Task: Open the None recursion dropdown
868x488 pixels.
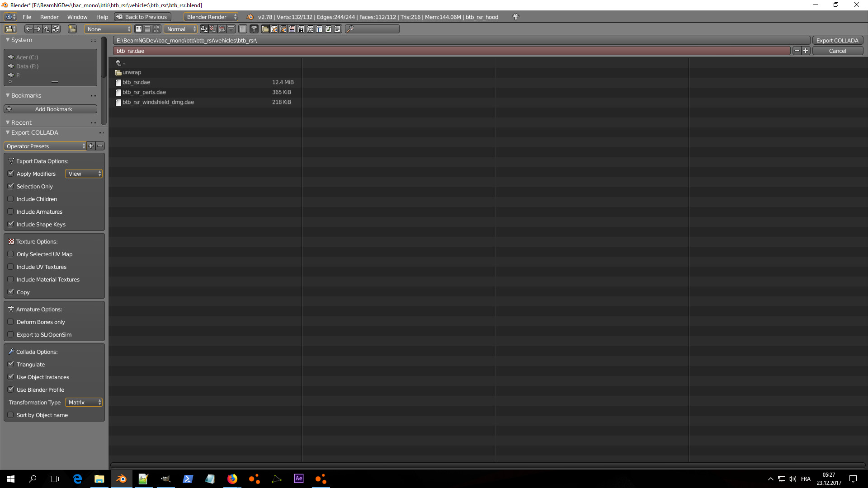Action: point(108,29)
